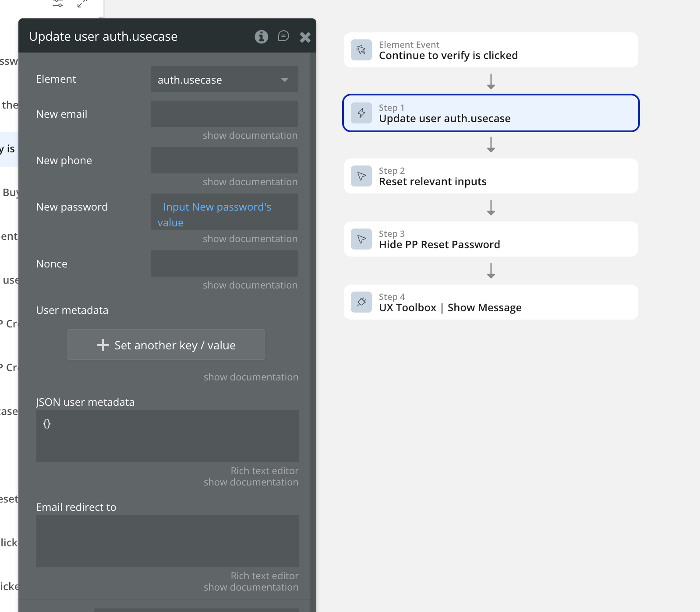The width and height of the screenshot is (700, 612).
Task: Click the Step 4 plug icon
Action: (361, 302)
